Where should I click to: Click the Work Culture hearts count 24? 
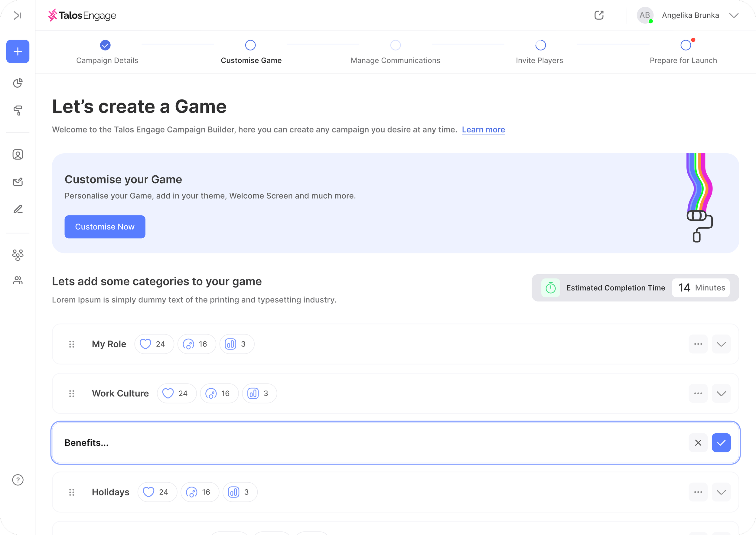click(x=177, y=393)
